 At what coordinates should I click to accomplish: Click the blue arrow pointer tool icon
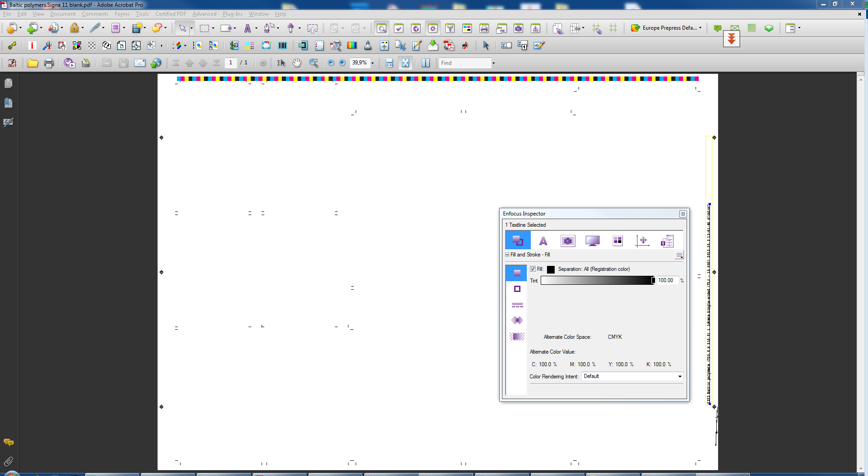coord(486,45)
